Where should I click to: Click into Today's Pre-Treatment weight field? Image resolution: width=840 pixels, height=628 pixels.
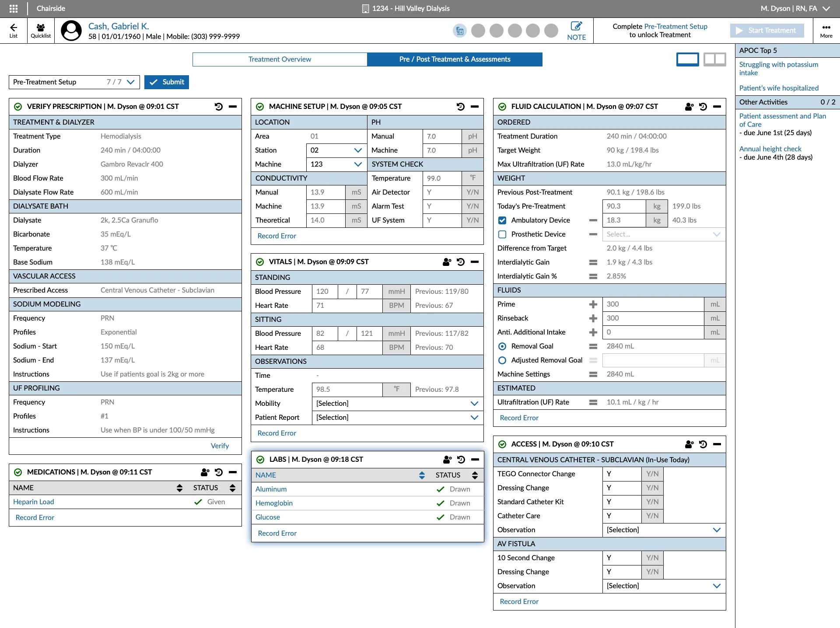tap(624, 206)
